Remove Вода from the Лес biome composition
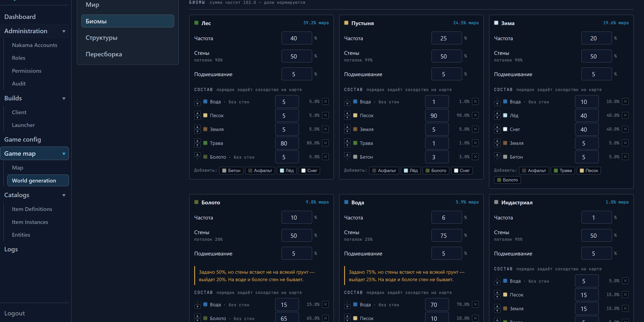644x322 pixels. pyautogui.click(x=325, y=101)
